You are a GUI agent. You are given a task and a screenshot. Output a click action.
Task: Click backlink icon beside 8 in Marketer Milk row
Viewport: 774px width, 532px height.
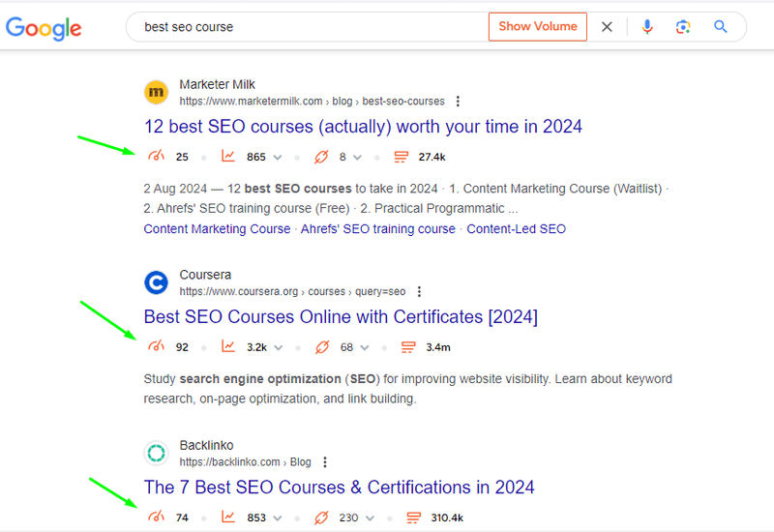(x=321, y=157)
